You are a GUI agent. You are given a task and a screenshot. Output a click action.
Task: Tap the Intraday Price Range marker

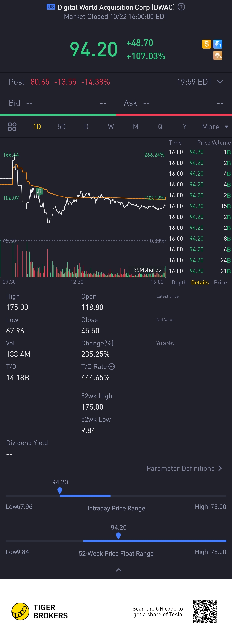tap(60, 490)
